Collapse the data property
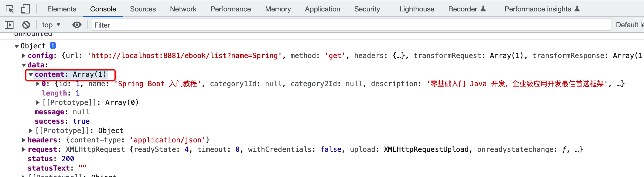The width and height of the screenshot is (644, 177). [x=24, y=65]
